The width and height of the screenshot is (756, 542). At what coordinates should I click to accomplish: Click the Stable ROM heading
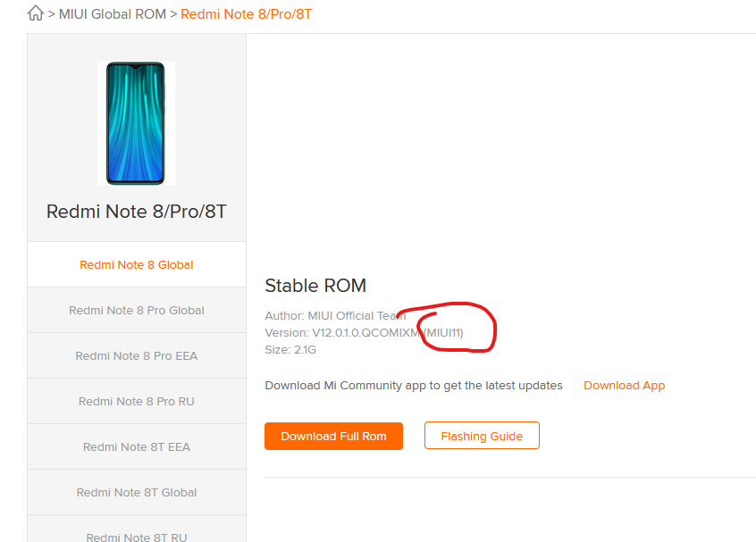(315, 285)
